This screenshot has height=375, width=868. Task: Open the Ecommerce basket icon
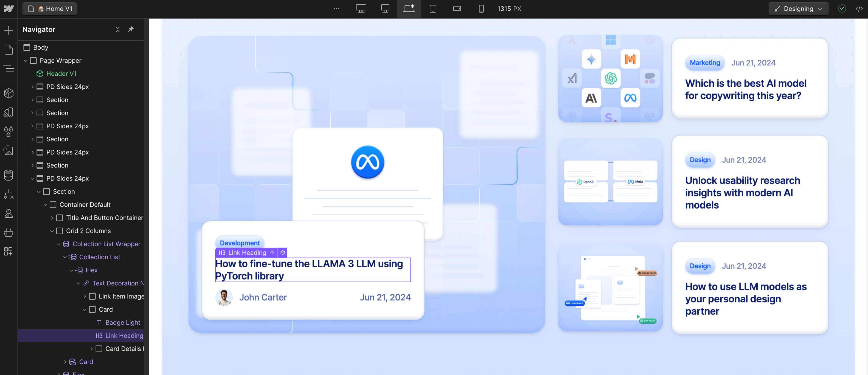(x=9, y=232)
